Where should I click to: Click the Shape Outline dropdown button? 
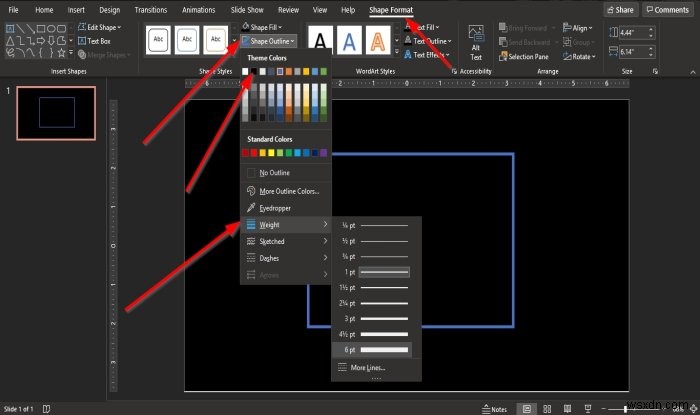point(268,41)
